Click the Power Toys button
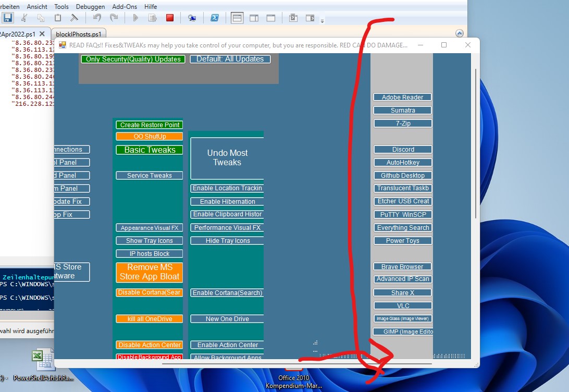569x392 pixels. (x=403, y=241)
